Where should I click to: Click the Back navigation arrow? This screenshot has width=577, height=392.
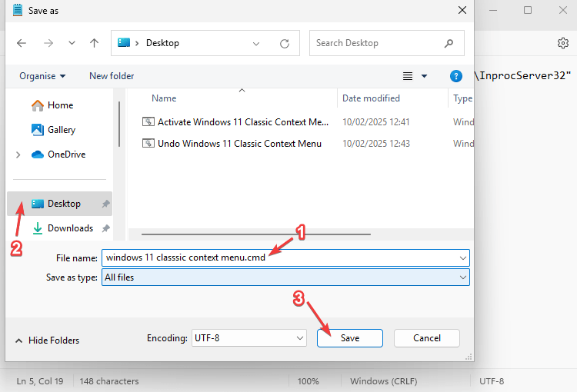tap(22, 43)
